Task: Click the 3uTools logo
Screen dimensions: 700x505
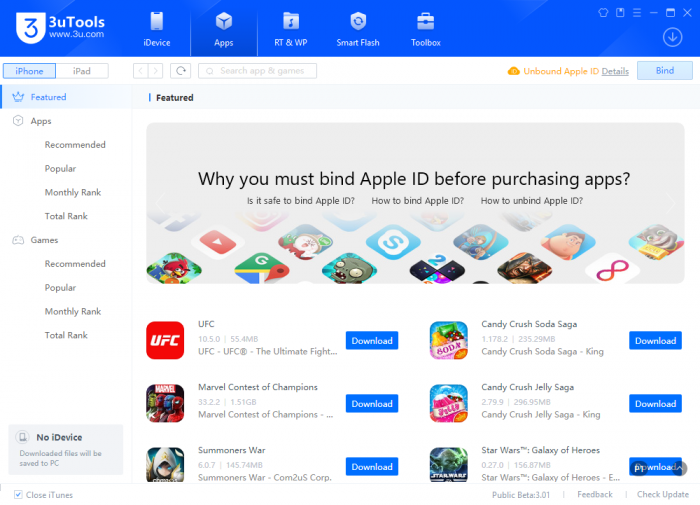Action: click(60, 28)
